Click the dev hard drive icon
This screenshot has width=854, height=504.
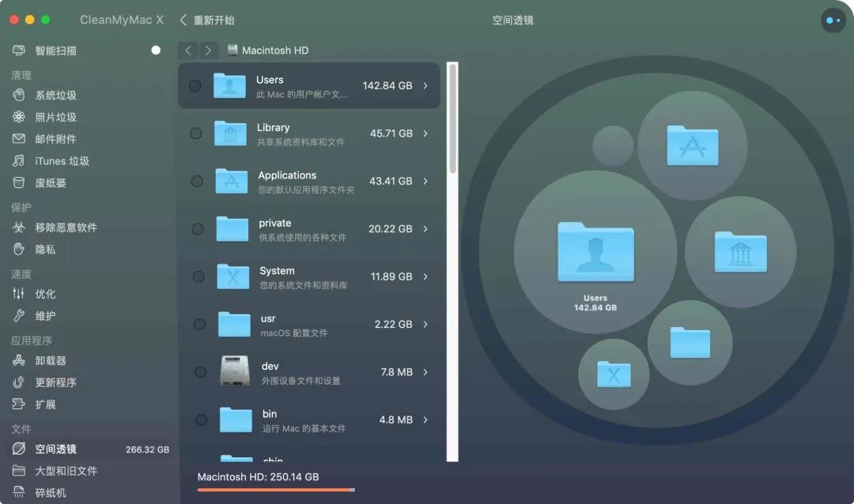(x=235, y=371)
